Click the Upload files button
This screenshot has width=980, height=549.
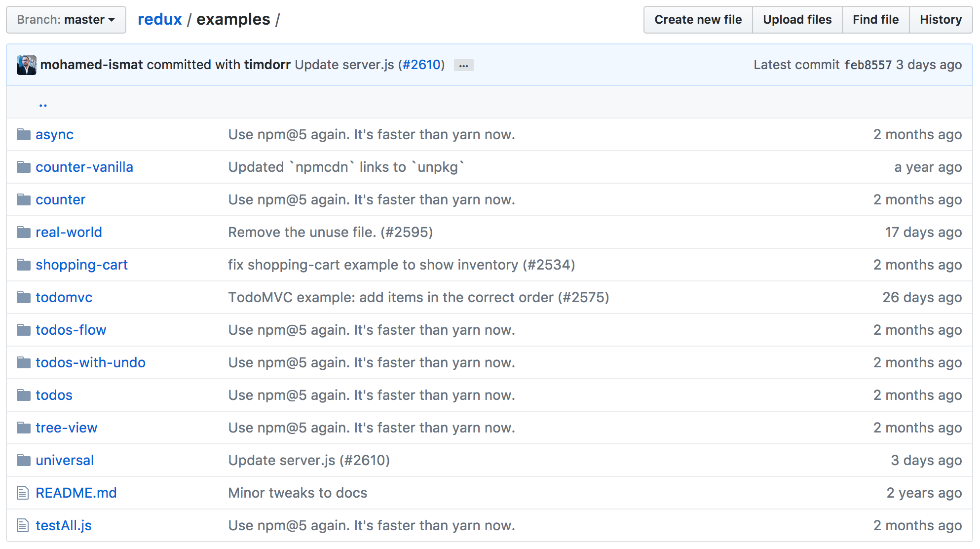tap(797, 20)
